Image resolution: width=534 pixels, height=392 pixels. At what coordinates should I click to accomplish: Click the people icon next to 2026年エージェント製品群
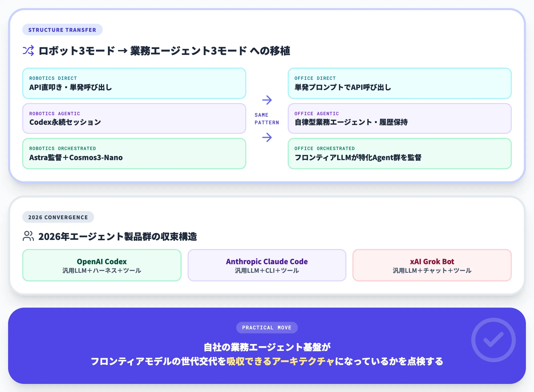click(28, 236)
